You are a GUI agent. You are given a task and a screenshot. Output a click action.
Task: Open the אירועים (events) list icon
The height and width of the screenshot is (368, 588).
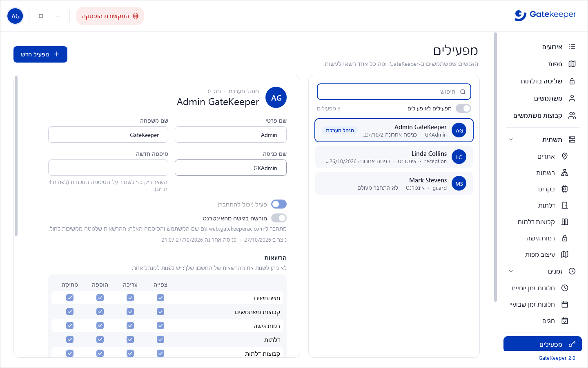tap(572, 47)
